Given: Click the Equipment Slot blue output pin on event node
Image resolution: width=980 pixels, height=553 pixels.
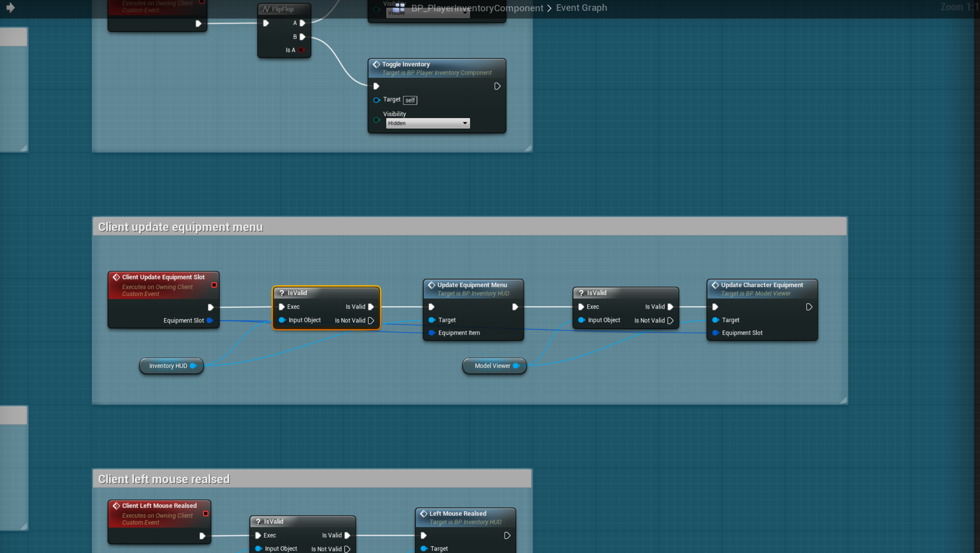Looking at the screenshot, I should (x=210, y=320).
